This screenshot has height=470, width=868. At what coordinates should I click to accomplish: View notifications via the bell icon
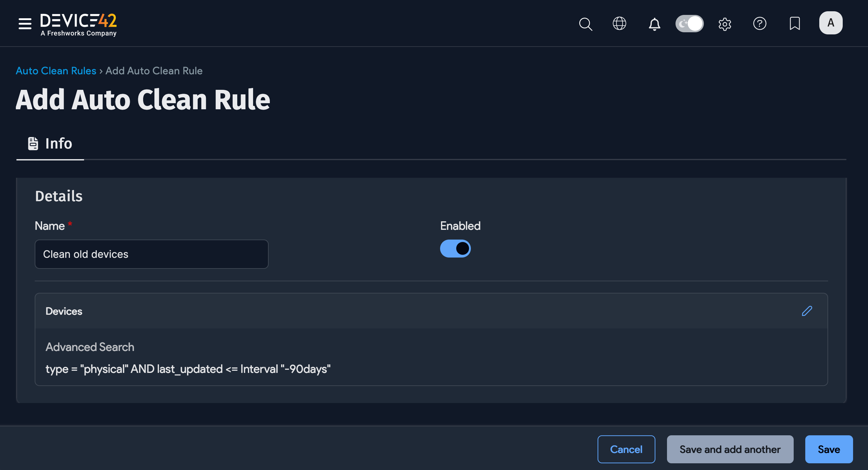pyautogui.click(x=654, y=24)
